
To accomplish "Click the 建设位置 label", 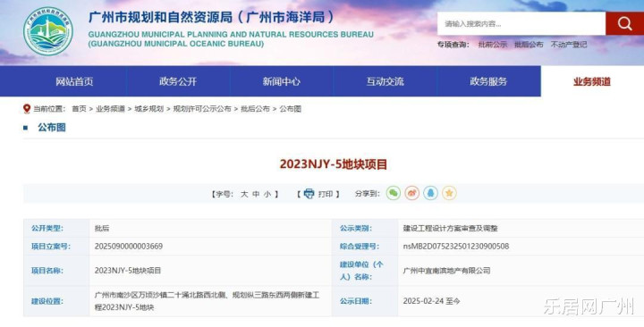I will point(47,301).
